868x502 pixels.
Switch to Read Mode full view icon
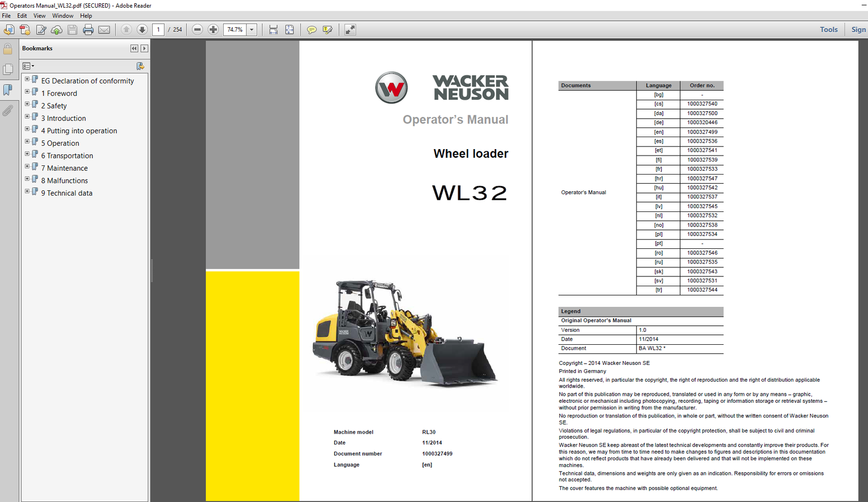350,30
